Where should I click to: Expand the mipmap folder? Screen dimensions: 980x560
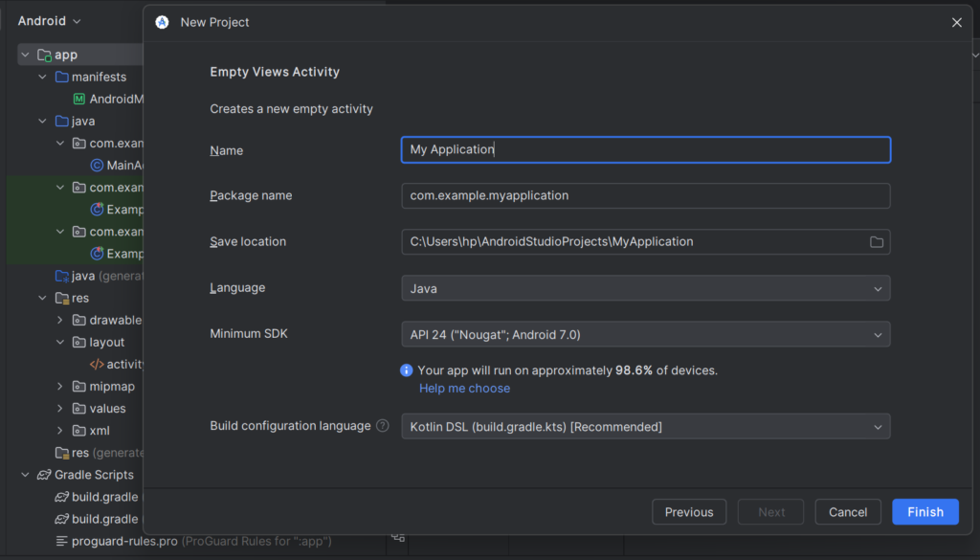60,386
